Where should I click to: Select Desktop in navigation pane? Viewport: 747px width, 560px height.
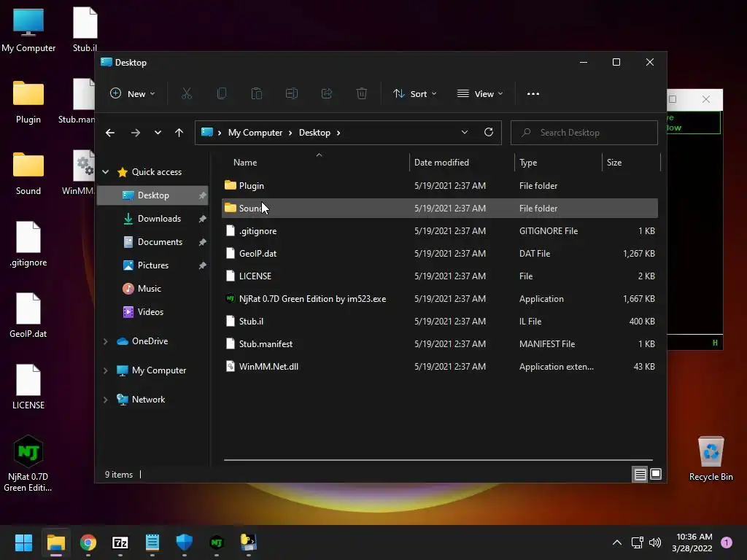point(152,195)
